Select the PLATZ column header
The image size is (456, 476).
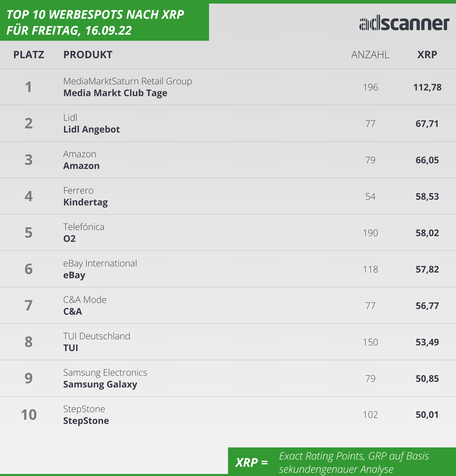click(x=29, y=55)
